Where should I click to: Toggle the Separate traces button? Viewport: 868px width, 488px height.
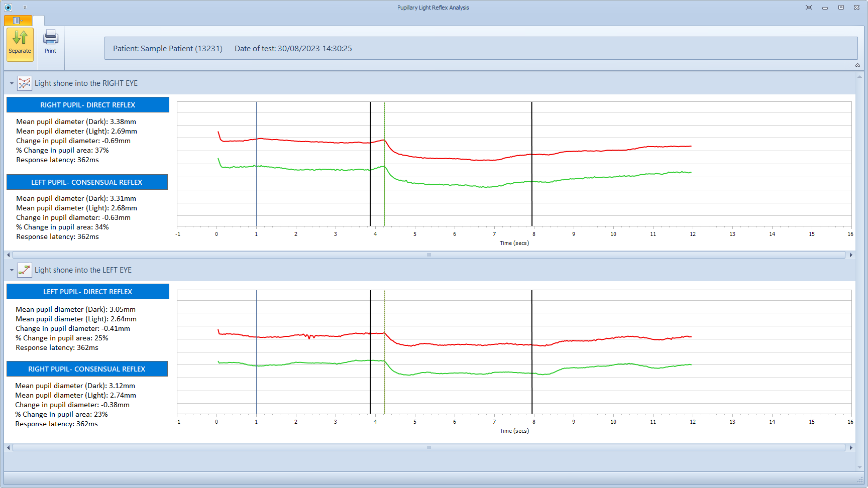[20, 44]
